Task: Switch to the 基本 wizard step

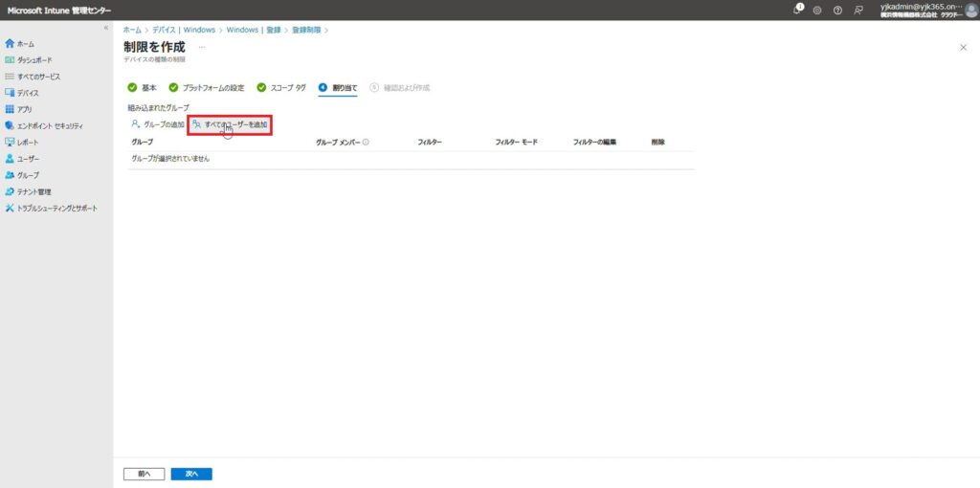Action: (x=142, y=87)
